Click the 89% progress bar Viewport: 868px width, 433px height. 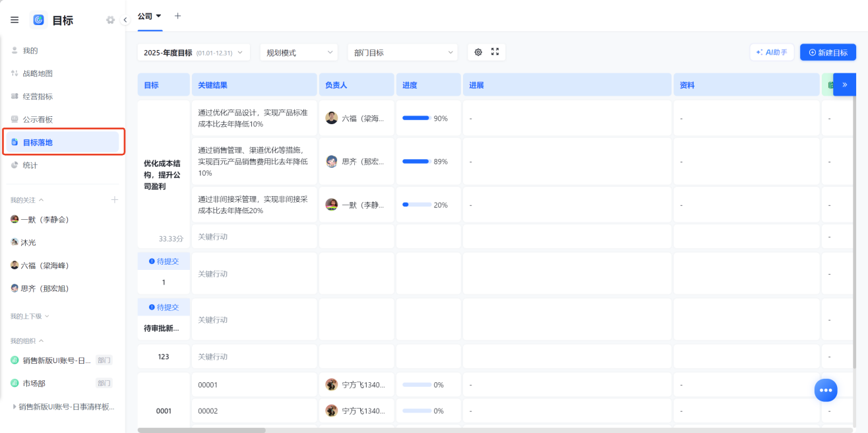417,161
